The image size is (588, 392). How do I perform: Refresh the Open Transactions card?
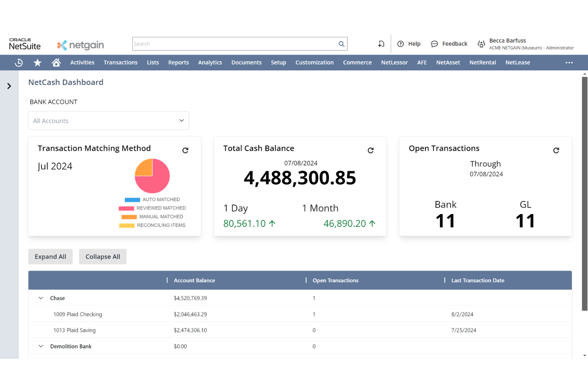556,150
